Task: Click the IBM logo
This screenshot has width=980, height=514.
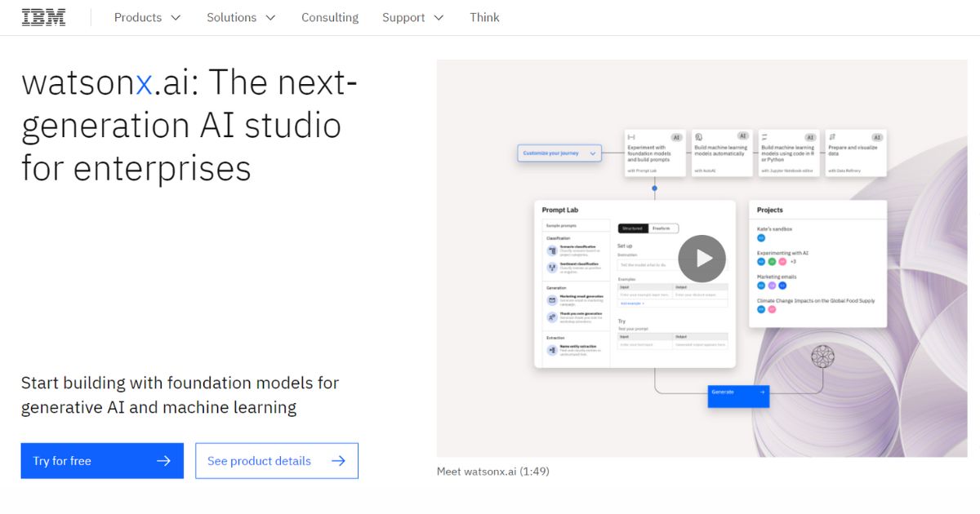Action: (x=44, y=16)
